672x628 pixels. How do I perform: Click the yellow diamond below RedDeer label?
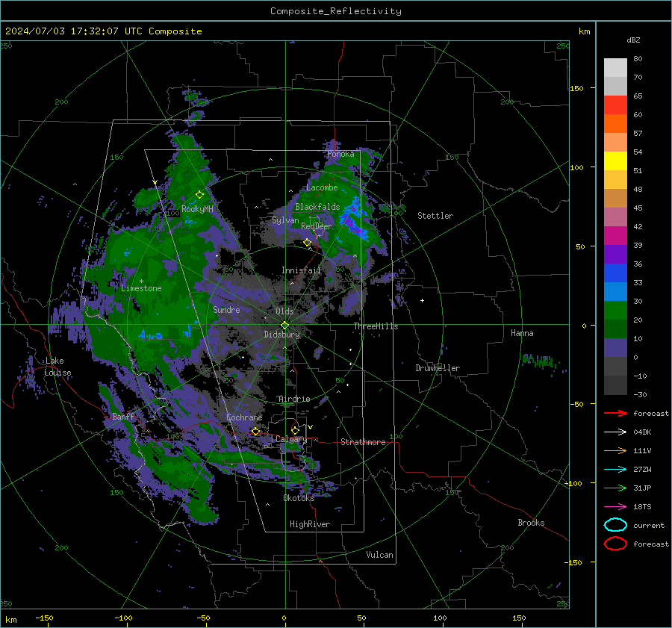(307, 243)
